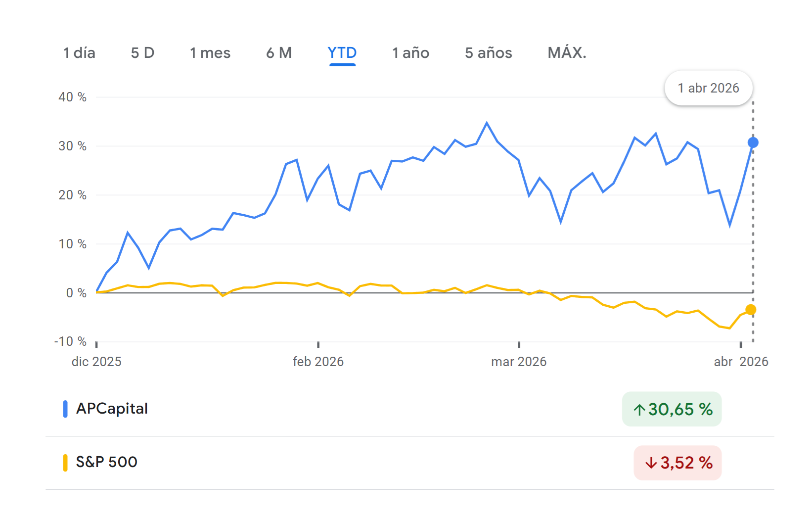Show the 5 años range
The image size is (812, 518).
[x=488, y=53]
